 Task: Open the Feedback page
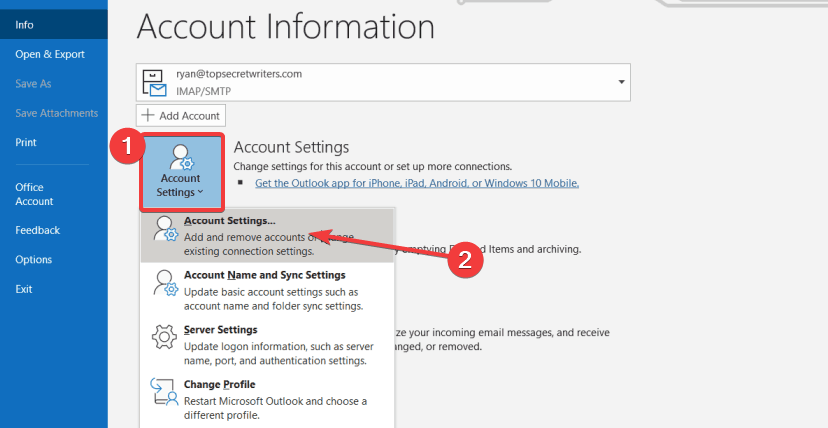point(37,230)
